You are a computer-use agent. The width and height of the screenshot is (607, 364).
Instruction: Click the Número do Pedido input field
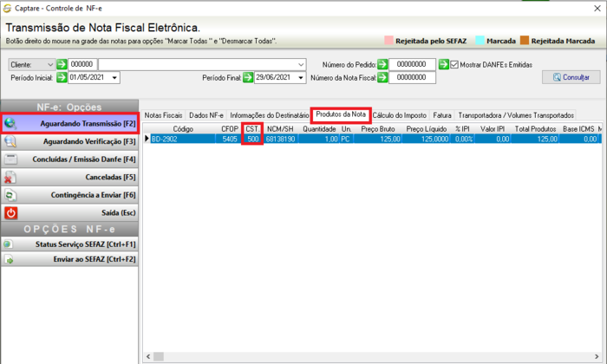coord(412,64)
